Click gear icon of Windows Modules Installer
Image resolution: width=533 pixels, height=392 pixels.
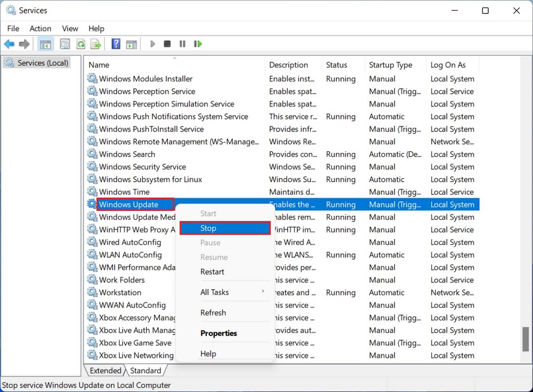92,78
